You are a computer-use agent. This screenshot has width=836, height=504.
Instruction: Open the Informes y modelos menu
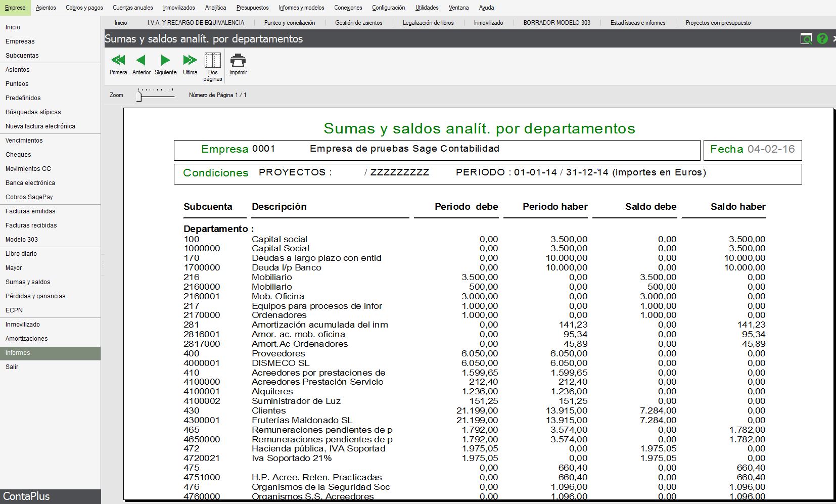(301, 8)
